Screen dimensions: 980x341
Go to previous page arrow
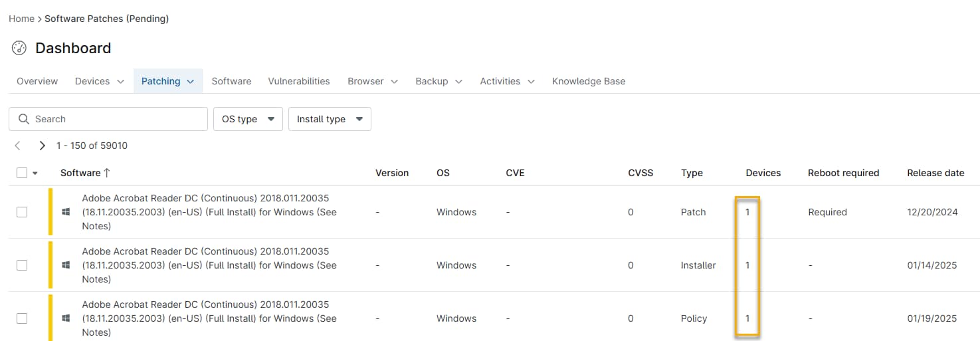pos(18,146)
